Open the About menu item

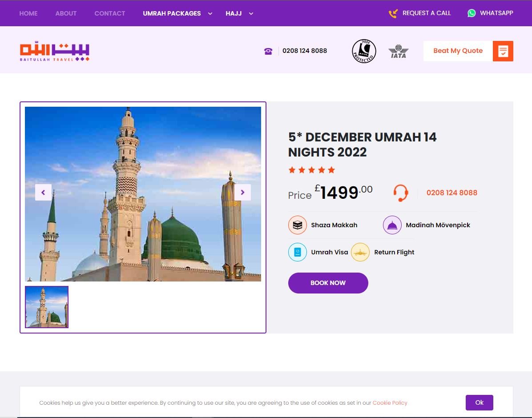point(66,14)
